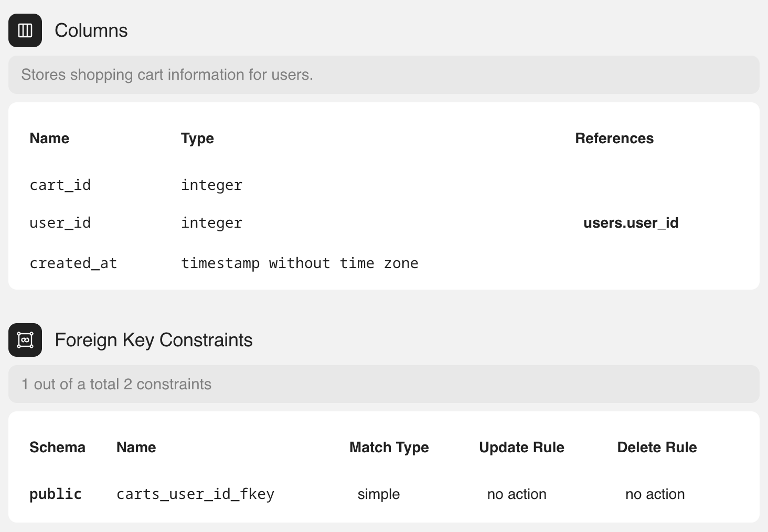Click the integer type of cart_id
Screen dimensions: 768x532
(x=211, y=185)
